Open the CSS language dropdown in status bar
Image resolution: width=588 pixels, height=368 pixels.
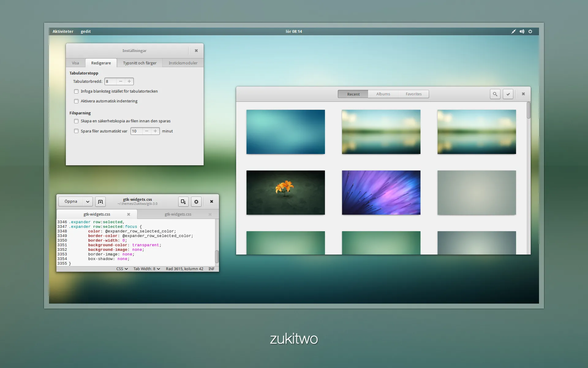click(x=122, y=269)
